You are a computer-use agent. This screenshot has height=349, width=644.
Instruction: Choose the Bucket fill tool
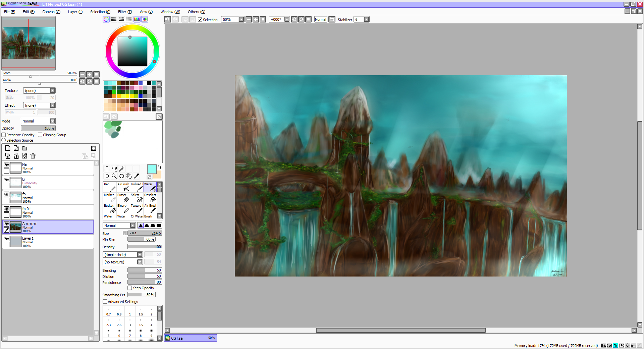click(110, 208)
